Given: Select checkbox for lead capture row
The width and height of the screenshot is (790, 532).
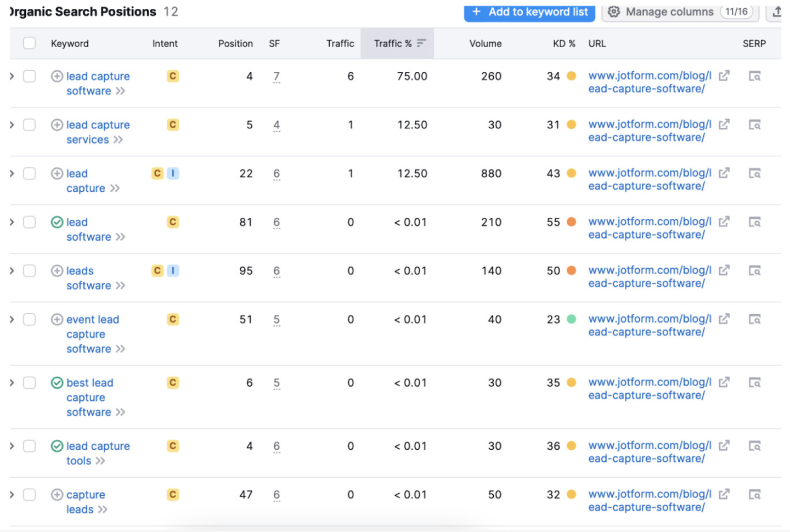Looking at the screenshot, I should pos(30,173).
